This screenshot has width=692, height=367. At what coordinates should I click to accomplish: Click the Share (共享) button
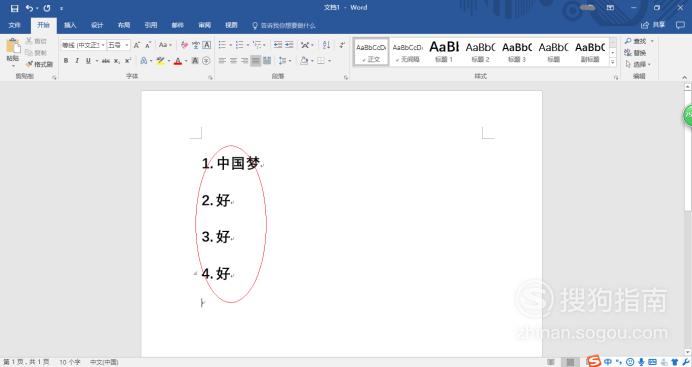pos(653,25)
